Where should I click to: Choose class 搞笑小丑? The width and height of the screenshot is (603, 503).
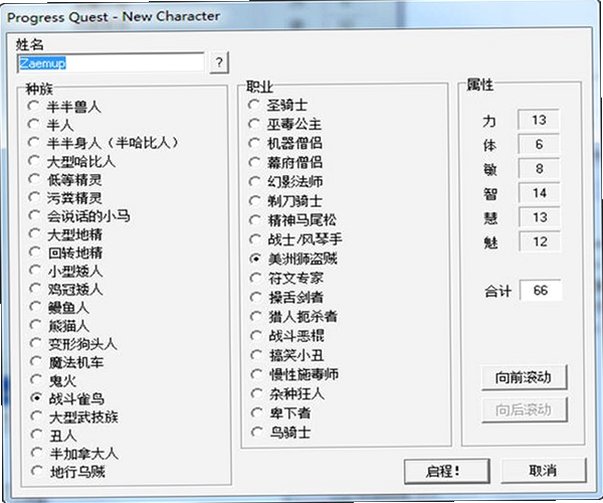pos(288,355)
